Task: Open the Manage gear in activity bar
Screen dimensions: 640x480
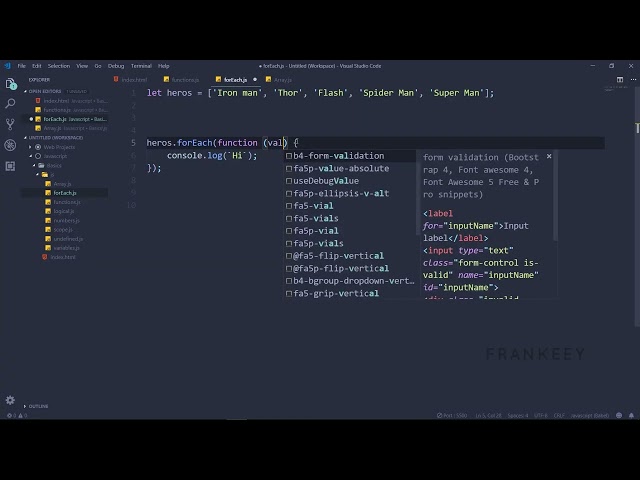Action: [x=10, y=400]
